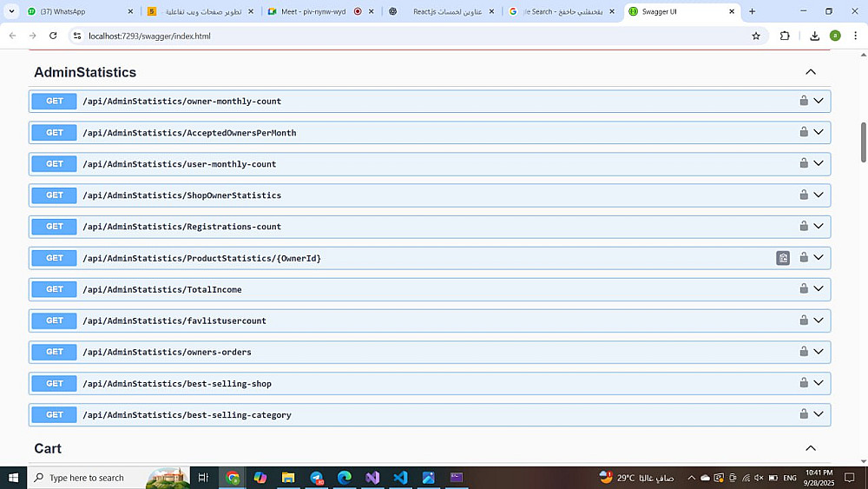Open the notifications center icon

[849, 478]
